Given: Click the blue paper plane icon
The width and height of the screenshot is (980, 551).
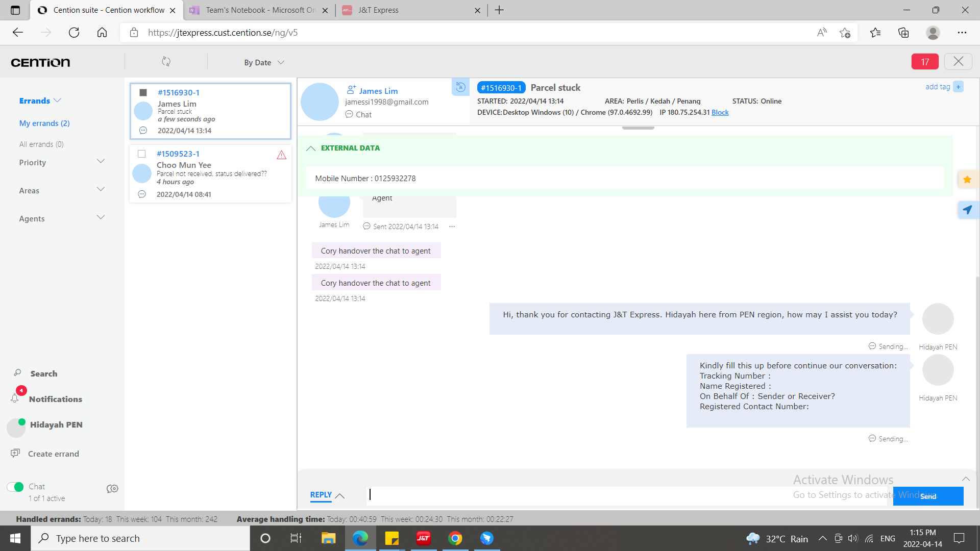Looking at the screenshot, I should tap(967, 210).
